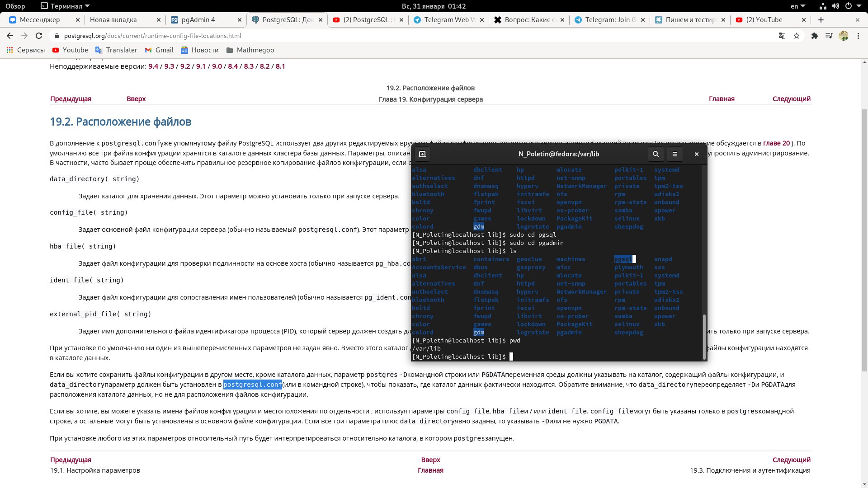Click the top Следующий navigation link
This screenshot has width=868, height=488.
792,99
